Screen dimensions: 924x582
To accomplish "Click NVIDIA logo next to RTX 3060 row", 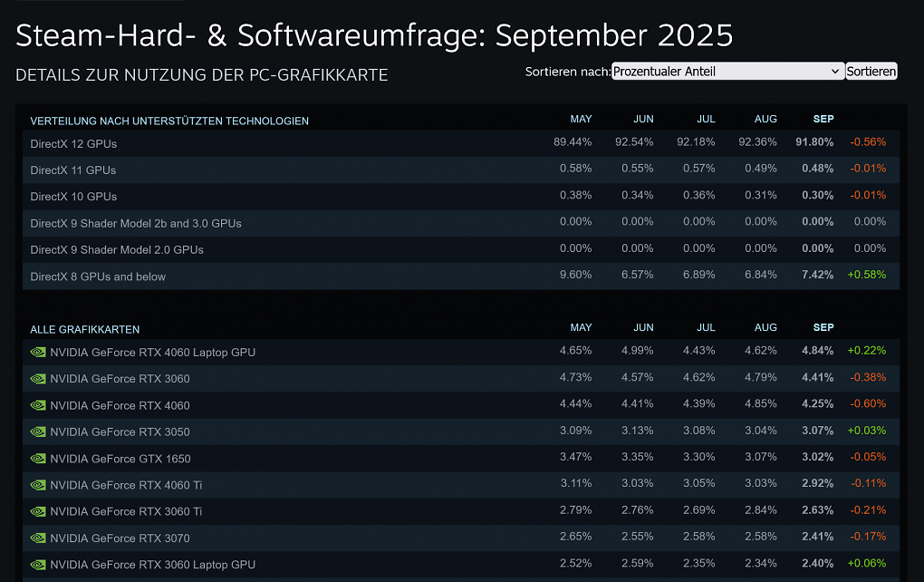I will (38, 379).
